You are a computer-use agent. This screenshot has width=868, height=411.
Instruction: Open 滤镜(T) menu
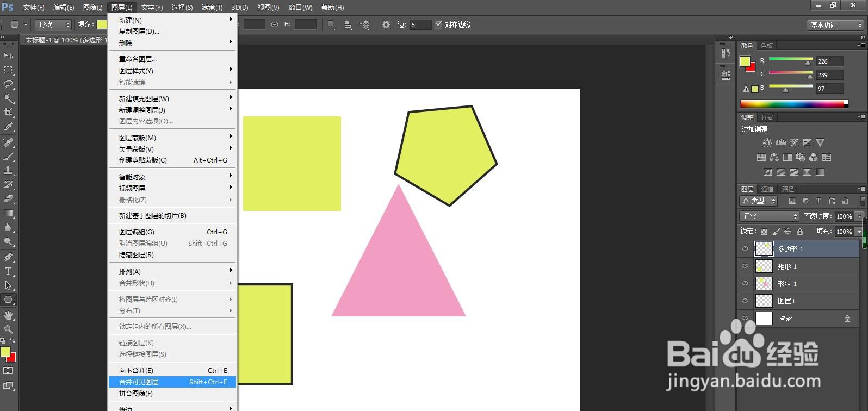coord(212,8)
